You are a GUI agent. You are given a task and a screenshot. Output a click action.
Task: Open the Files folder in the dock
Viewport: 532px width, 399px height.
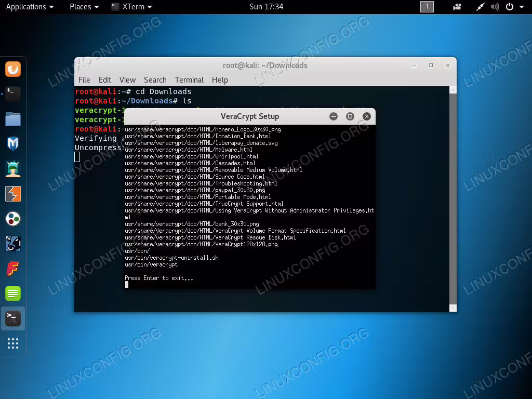pyautogui.click(x=13, y=119)
